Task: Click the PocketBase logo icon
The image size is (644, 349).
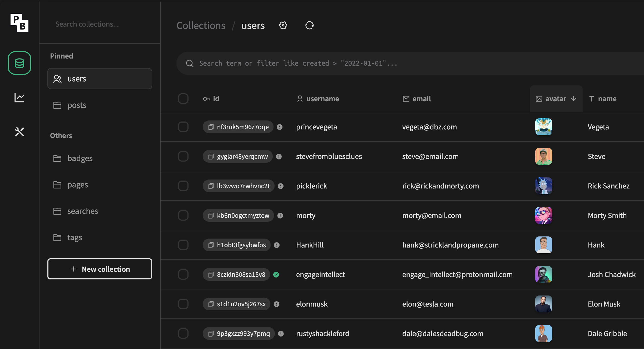Action: [19, 23]
